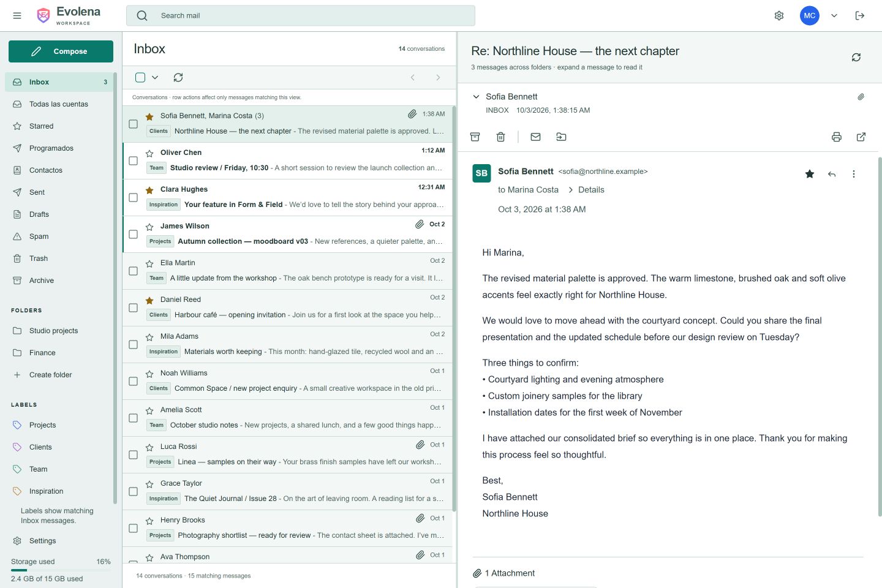Open the Archive folder
882x588 pixels.
59,281
